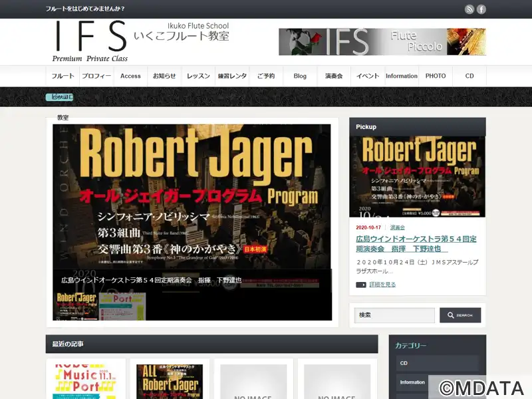Open the Blog menu item
This screenshot has height=399, width=532.
point(300,76)
